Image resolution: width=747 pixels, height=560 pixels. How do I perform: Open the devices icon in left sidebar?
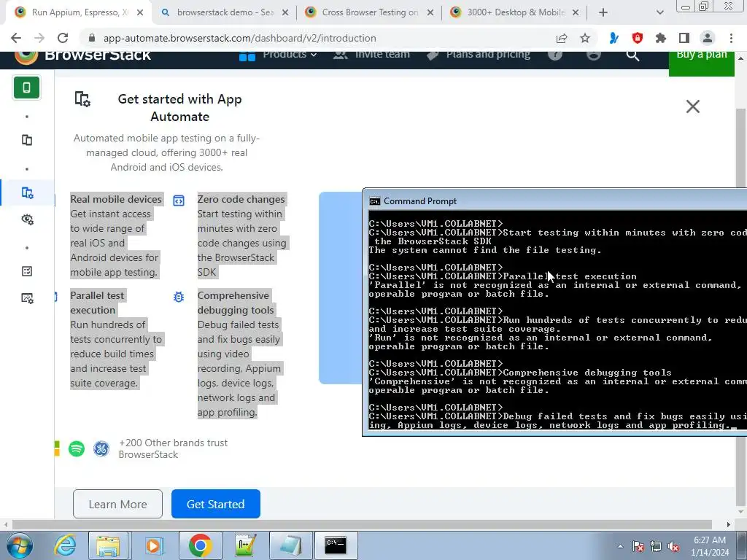27,140
